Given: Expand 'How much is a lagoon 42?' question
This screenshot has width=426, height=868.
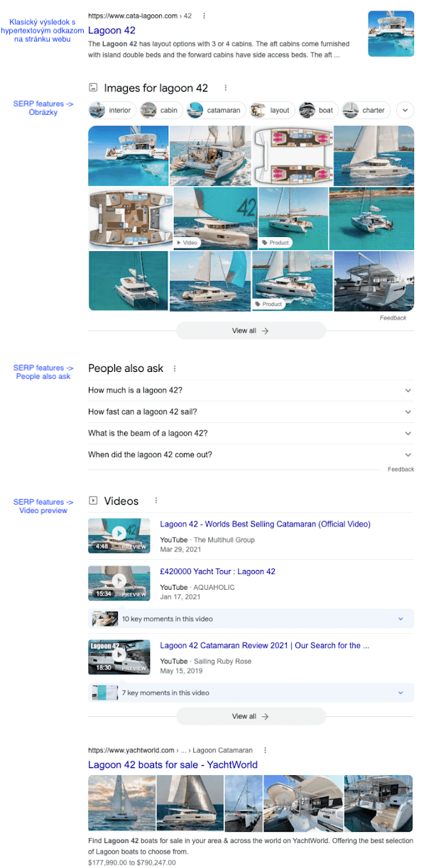Looking at the screenshot, I should (251, 390).
